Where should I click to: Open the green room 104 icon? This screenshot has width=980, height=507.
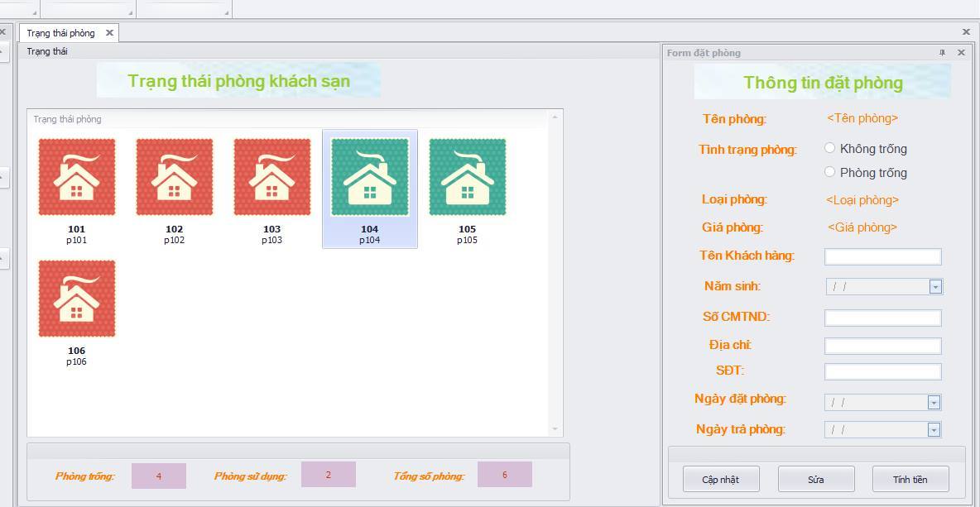(x=370, y=178)
